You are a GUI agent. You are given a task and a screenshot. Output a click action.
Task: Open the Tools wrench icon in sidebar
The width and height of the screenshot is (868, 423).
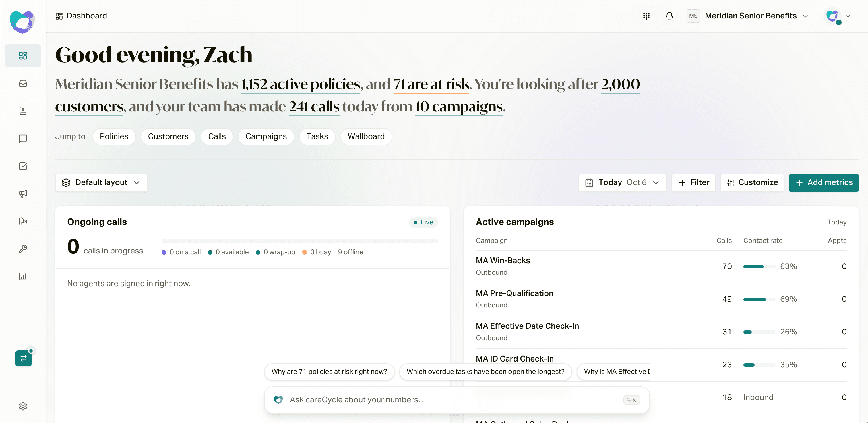tap(23, 249)
